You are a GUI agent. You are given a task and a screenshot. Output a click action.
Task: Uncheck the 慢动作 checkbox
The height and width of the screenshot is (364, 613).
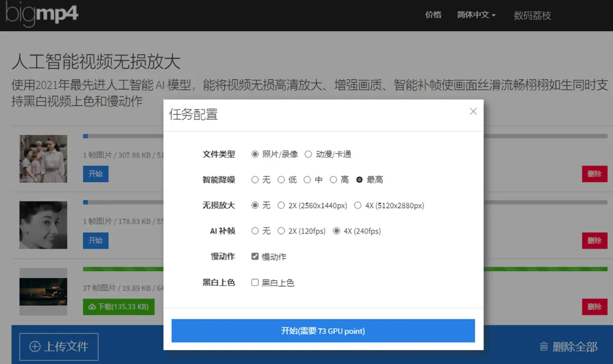coord(255,257)
